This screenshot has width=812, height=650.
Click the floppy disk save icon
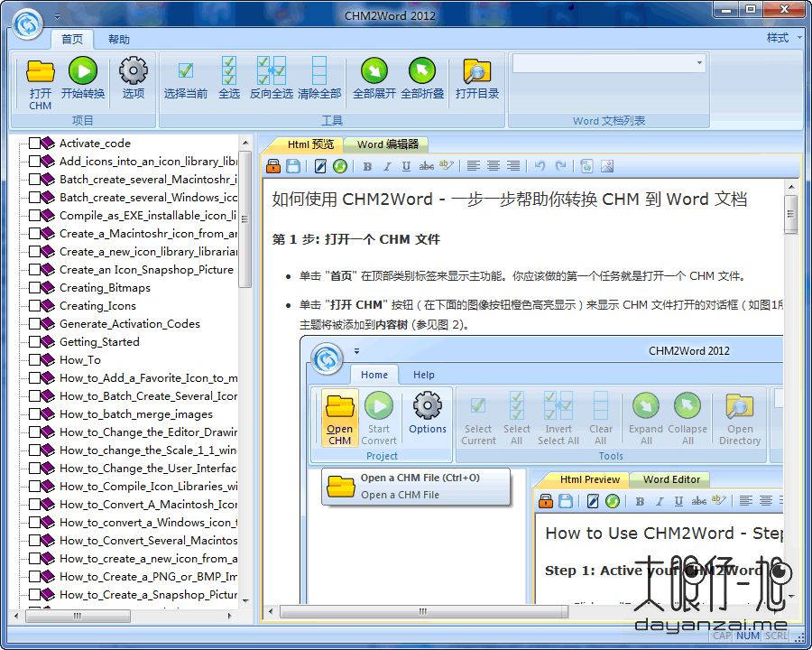click(x=293, y=166)
